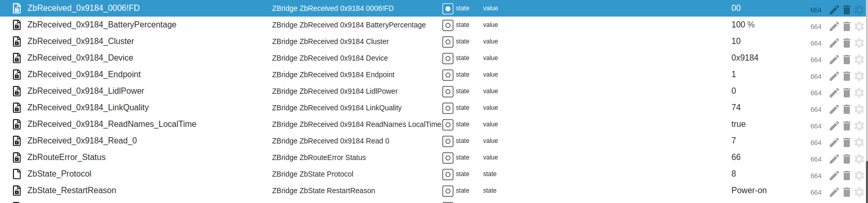The width and height of the screenshot is (868, 203).
Task: Click the value '66' of ZbRouteError_Status
Action: (x=736, y=157)
